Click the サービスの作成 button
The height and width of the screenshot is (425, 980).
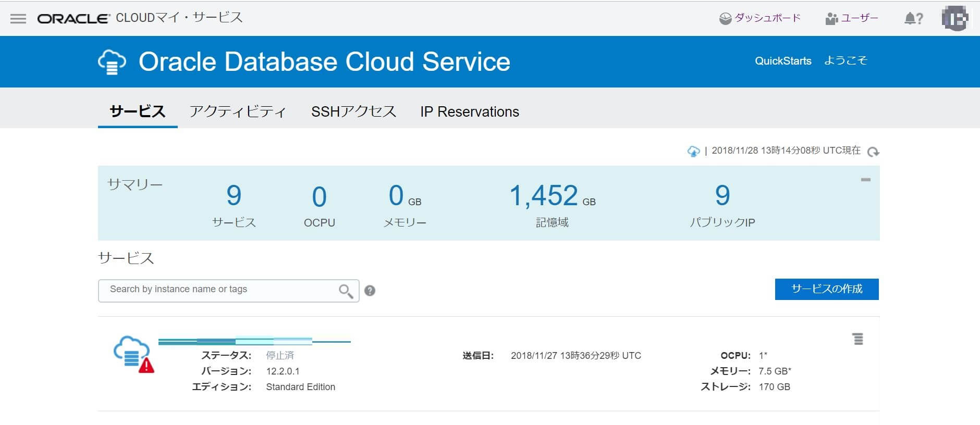tap(827, 289)
